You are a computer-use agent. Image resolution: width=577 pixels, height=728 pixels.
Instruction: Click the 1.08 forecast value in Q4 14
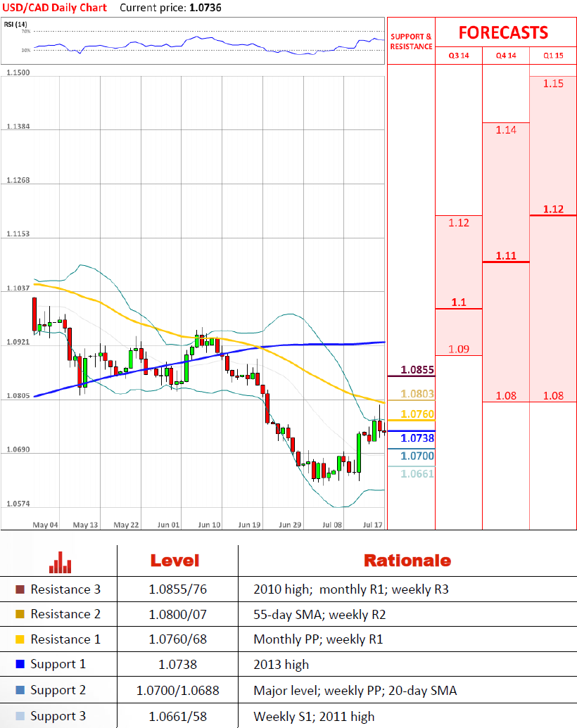pyautogui.click(x=506, y=396)
